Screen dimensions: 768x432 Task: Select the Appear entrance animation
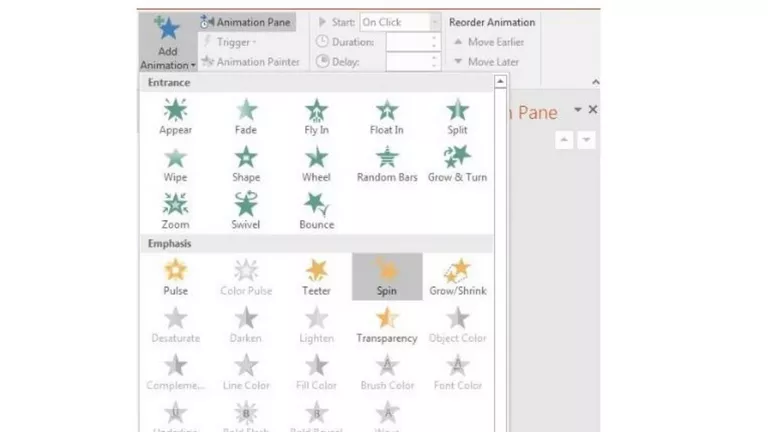pyautogui.click(x=175, y=116)
